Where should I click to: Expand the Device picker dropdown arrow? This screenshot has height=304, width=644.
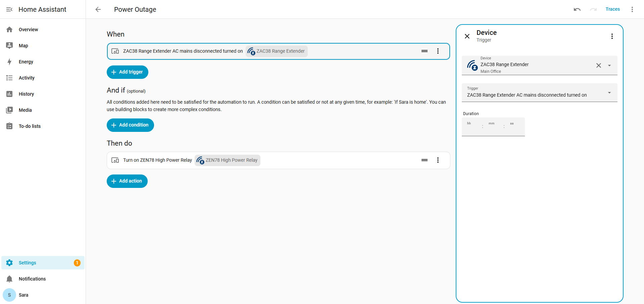[x=609, y=65]
